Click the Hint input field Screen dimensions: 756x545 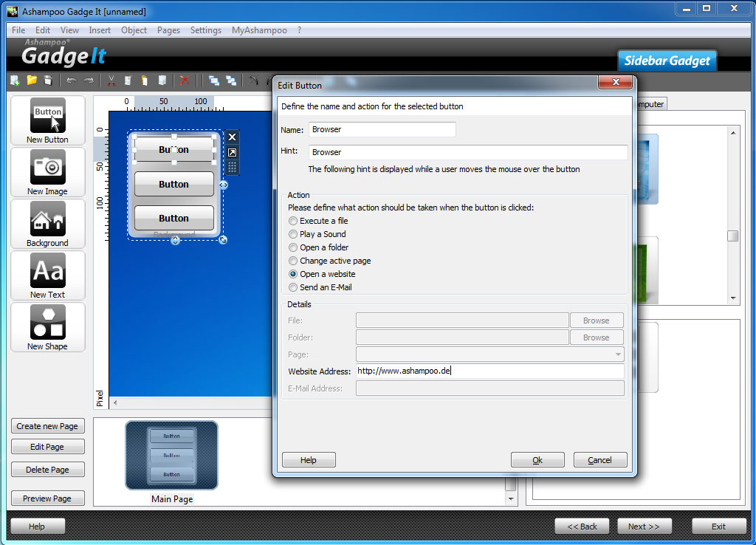(x=468, y=152)
